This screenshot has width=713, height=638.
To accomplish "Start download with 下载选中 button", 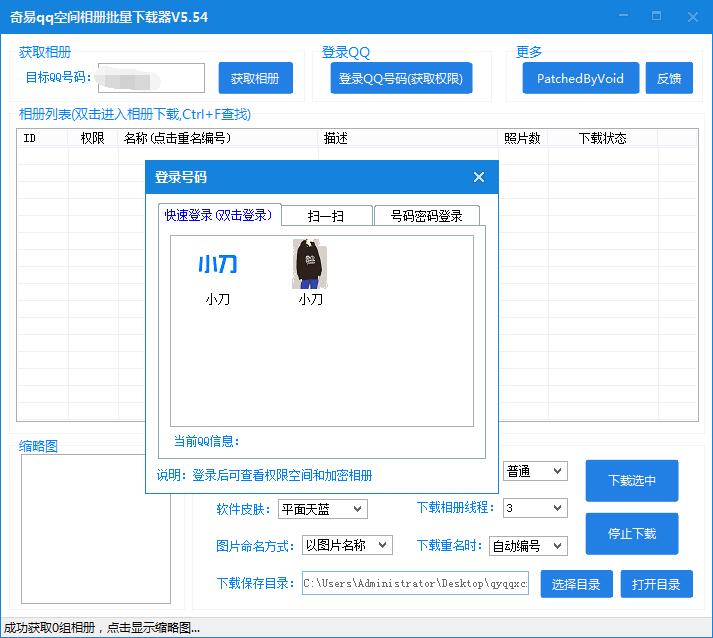I will [632, 480].
